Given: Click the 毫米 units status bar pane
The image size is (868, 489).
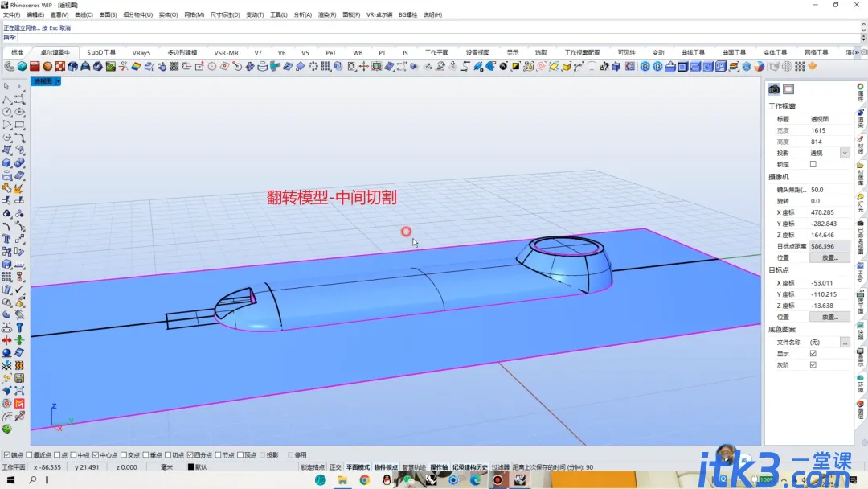Looking at the screenshot, I should (x=166, y=467).
